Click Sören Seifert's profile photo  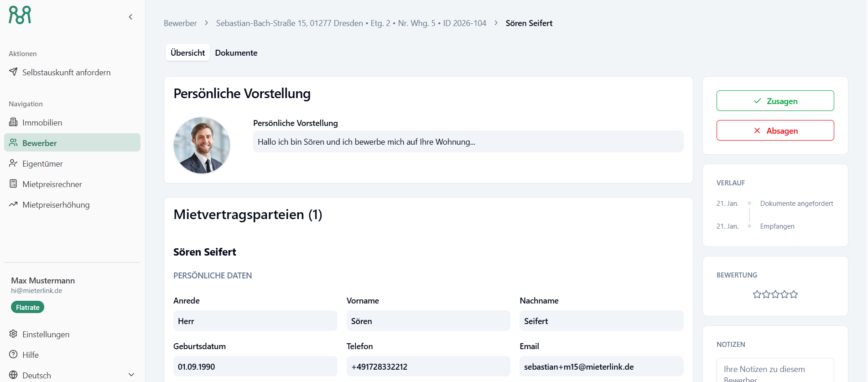pos(202,145)
